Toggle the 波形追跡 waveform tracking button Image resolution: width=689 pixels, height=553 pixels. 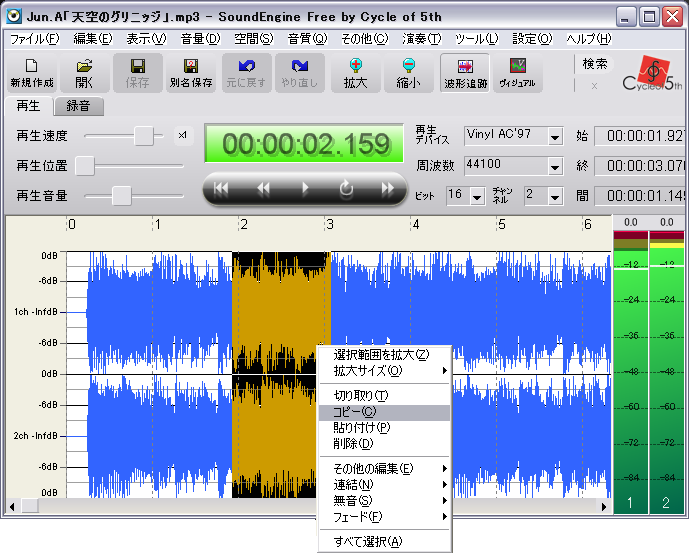[465, 73]
